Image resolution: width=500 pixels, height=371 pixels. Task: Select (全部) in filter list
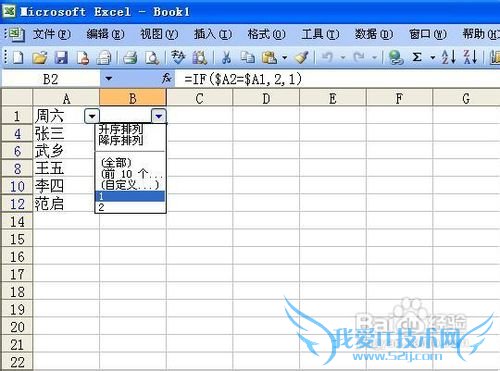[131, 163]
